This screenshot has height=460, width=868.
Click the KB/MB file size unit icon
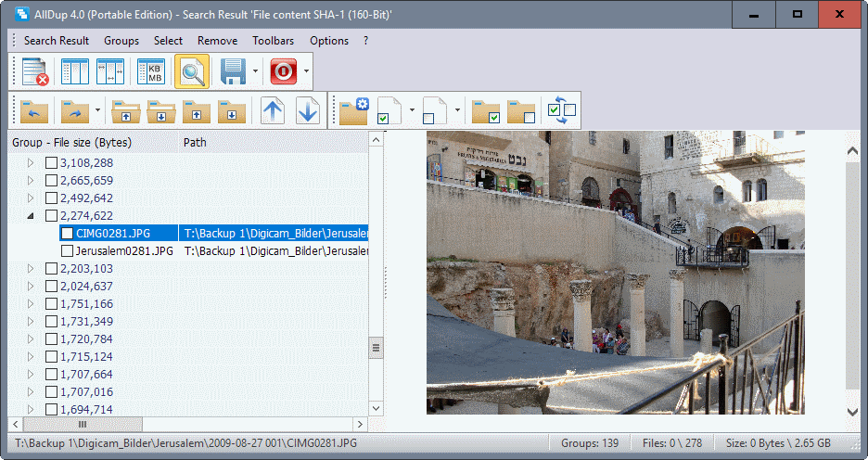151,71
